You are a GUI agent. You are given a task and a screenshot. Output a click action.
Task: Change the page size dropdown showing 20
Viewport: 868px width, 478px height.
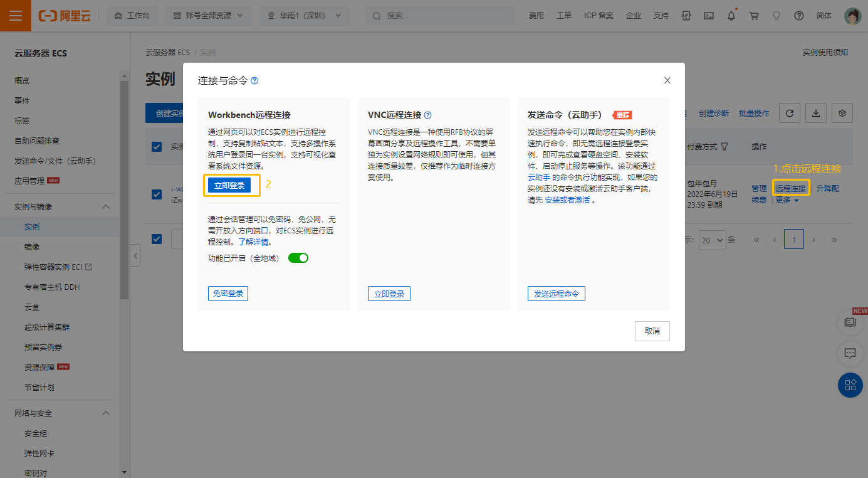tap(713, 240)
